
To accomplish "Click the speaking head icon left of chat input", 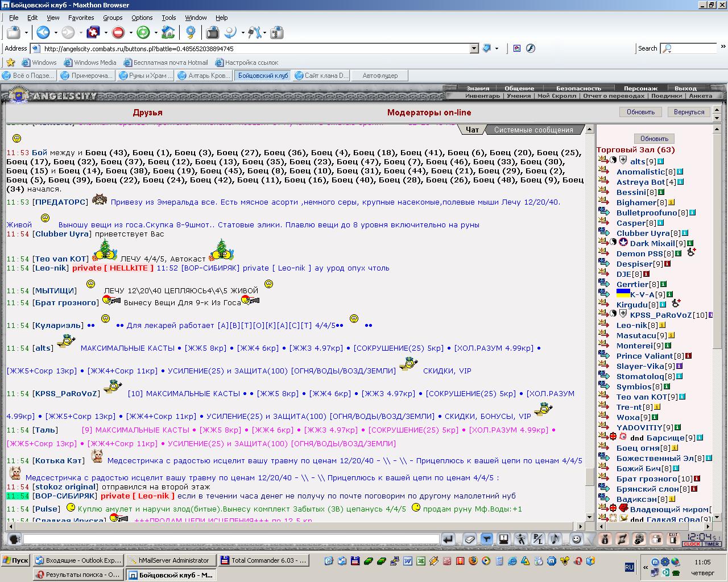I will (15, 539).
